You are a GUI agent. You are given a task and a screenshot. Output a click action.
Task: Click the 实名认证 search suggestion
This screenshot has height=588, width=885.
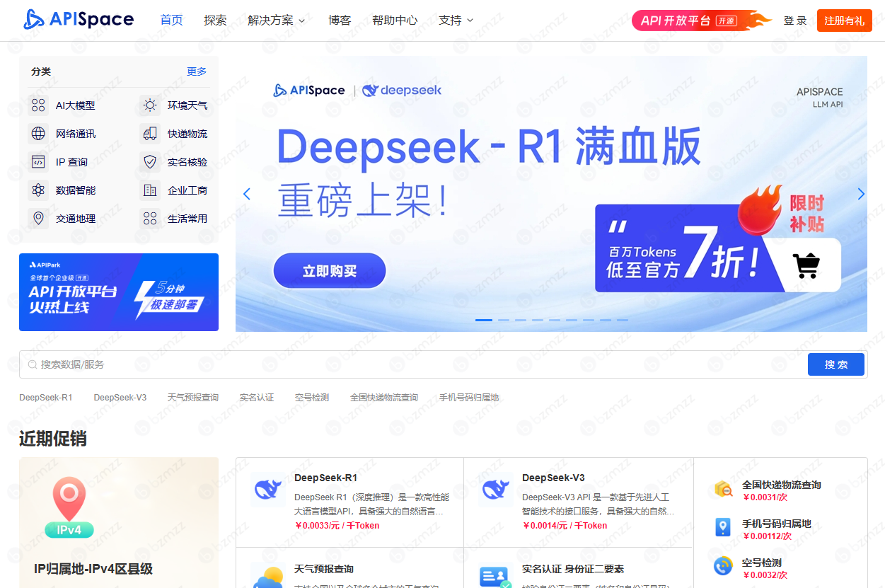[x=257, y=398]
